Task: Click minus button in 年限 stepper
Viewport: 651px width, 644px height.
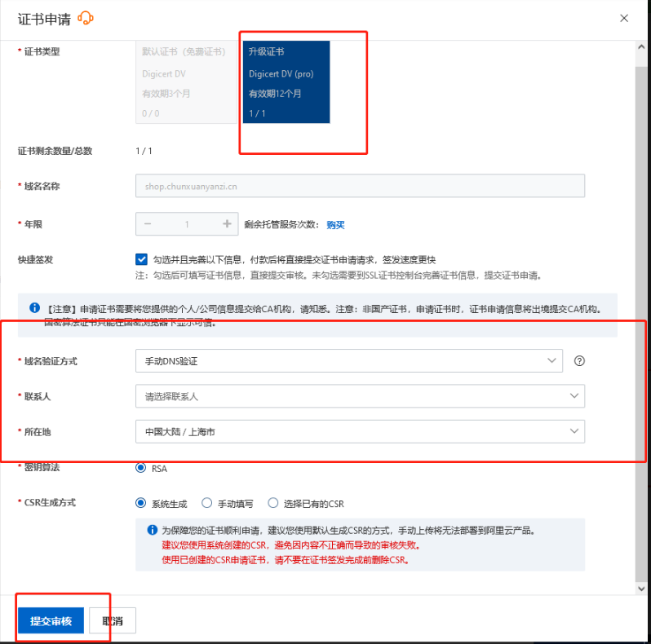Action: (148, 224)
